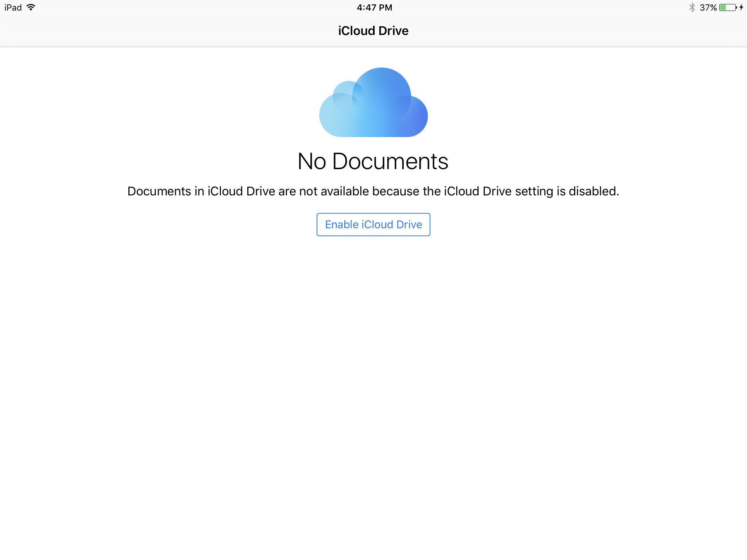Tap the No Documents heading

pyautogui.click(x=373, y=161)
